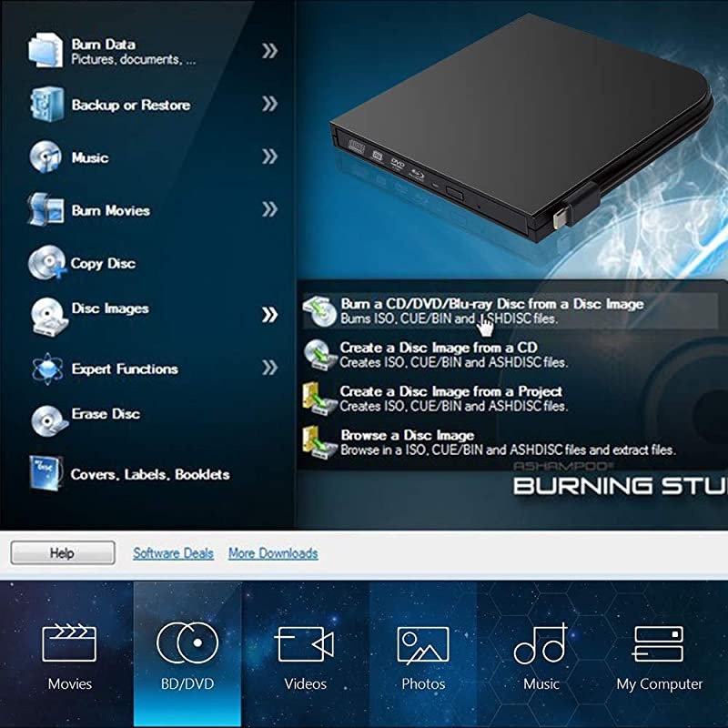Select the Expert Functions atom icon

pyautogui.click(x=45, y=369)
